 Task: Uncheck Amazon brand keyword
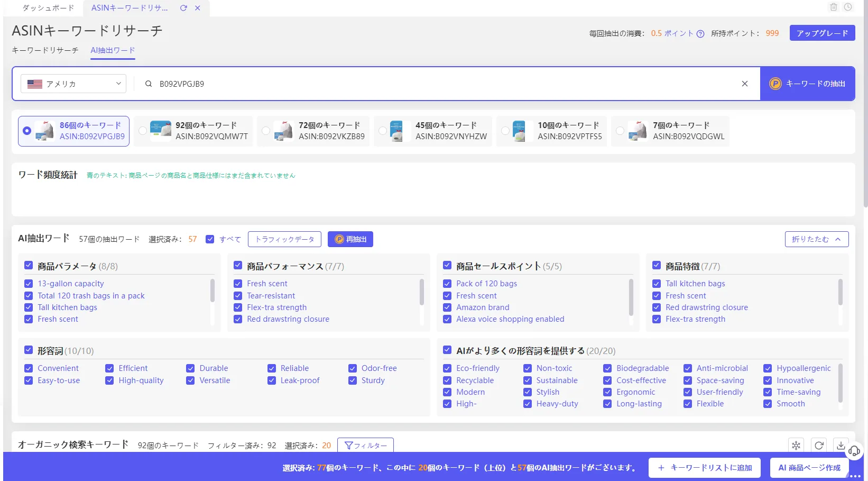tap(447, 307)
